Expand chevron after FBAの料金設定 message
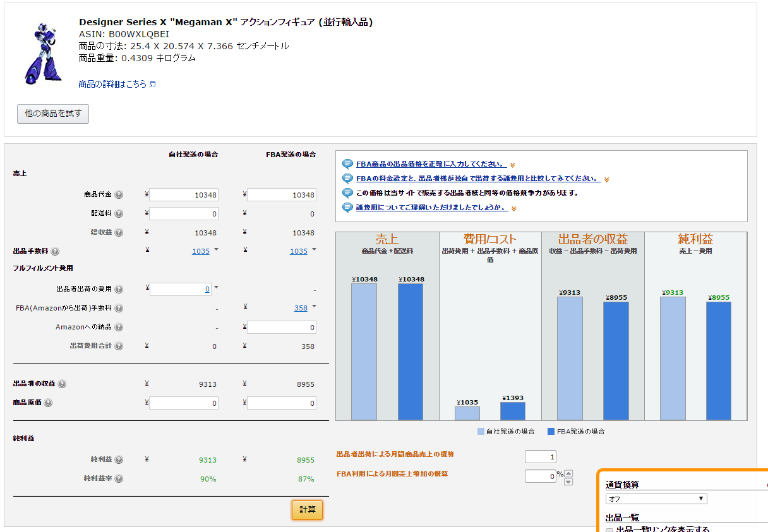 tap(606, 180)
